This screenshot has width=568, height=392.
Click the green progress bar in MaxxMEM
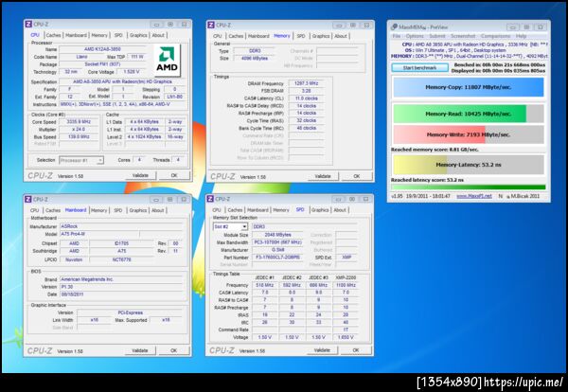(x=469, y=187)
